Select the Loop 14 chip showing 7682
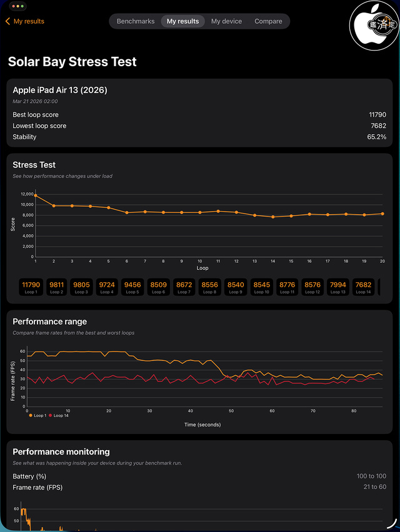Screen dimensions: 400x532 point(364,287)
